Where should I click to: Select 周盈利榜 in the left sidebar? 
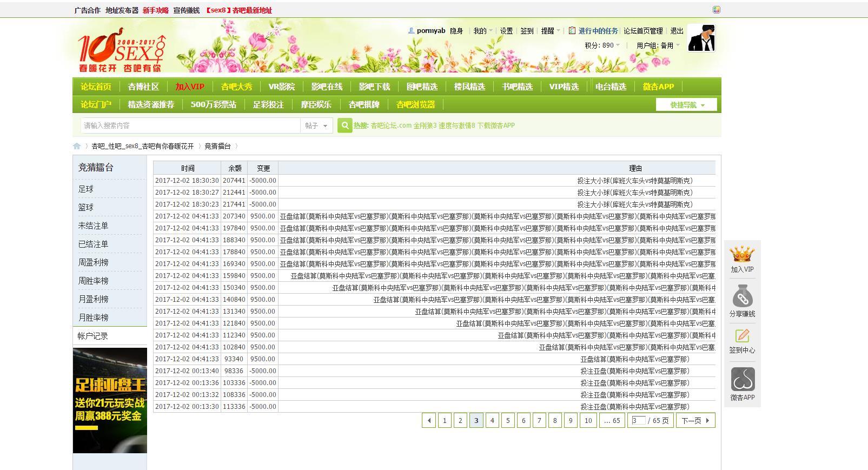tap(94, 262)
